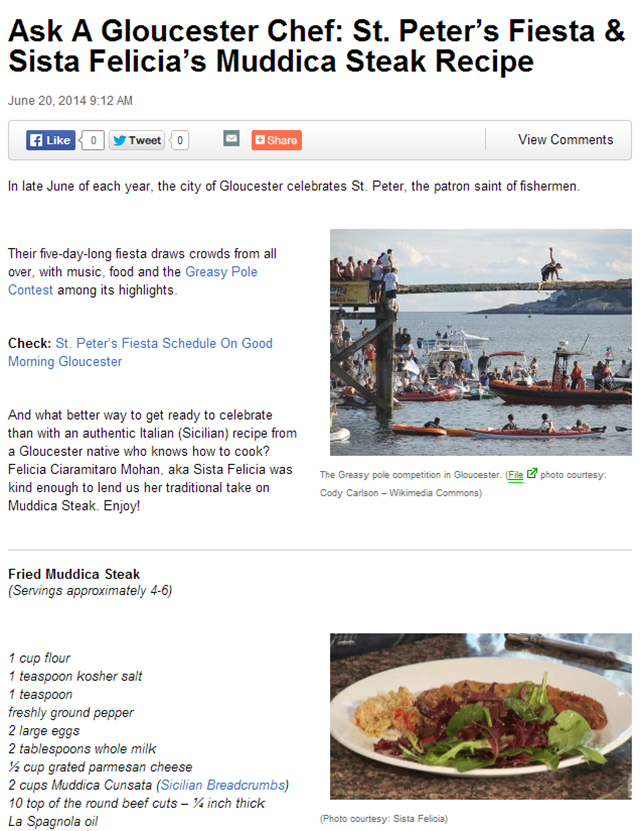Click the article headline
This screenshot has width=640, height=831.
pos(316,47)
